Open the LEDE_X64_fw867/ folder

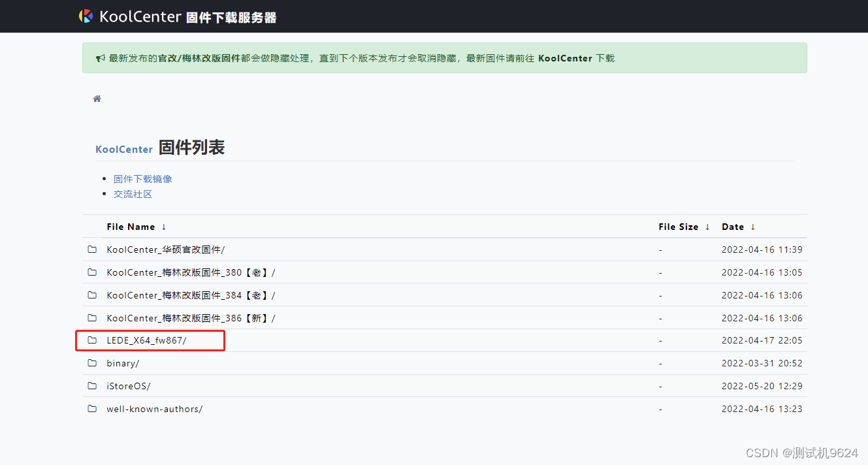tap(147, 340)
